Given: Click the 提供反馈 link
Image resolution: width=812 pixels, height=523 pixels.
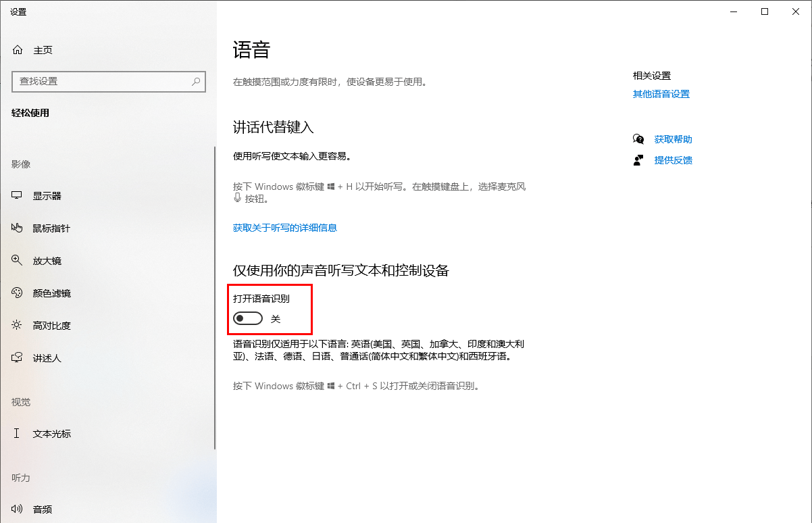Looking at the screenshot, I should click(674, 160).
